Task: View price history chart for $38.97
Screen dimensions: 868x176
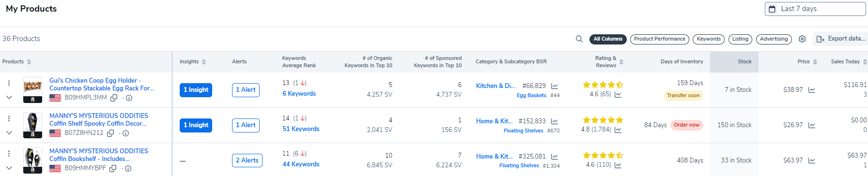Action: tap(812, 90)
